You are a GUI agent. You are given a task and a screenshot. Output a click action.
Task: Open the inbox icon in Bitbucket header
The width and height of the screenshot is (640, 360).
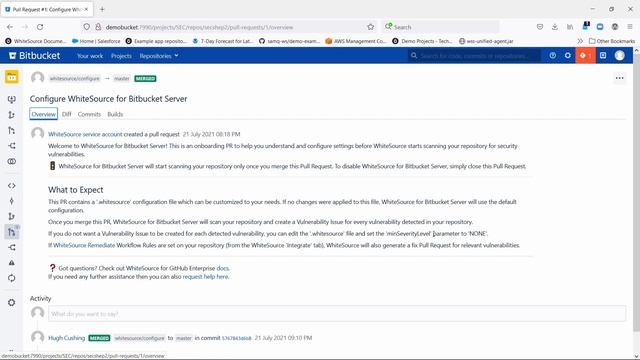[603, 56]
